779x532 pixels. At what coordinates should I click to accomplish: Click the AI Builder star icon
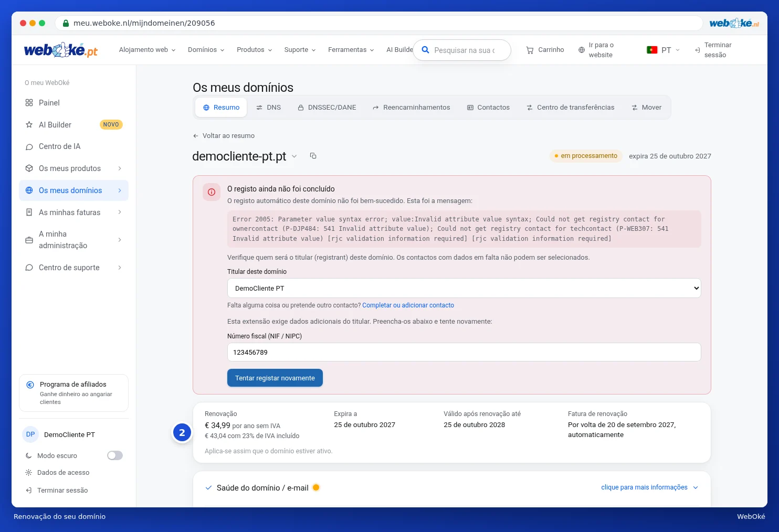[x=29, y=125]
